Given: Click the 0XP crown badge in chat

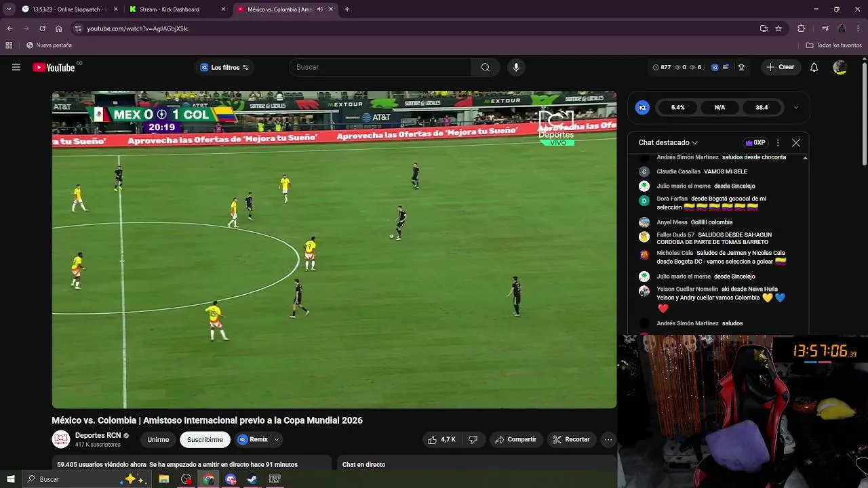Looking at the screenshot, I should [x=755, y=143].
